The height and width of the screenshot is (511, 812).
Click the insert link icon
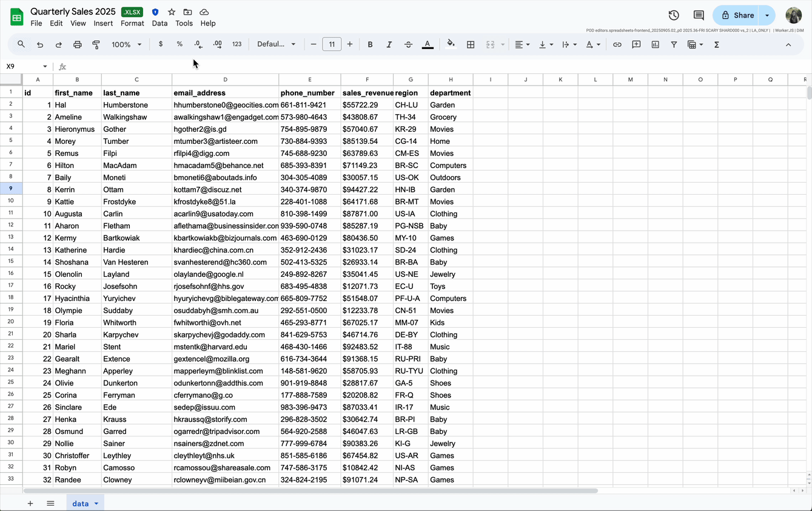click(x=617, y=44)
